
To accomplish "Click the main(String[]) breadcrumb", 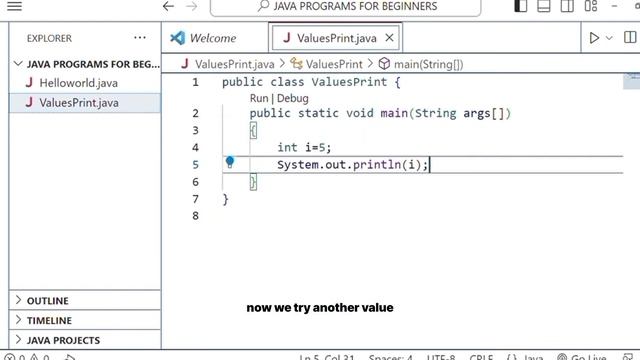I will (428, 64).
